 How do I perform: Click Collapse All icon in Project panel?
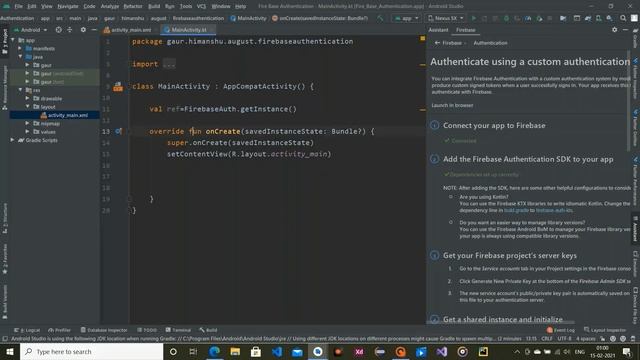(70, 30)
